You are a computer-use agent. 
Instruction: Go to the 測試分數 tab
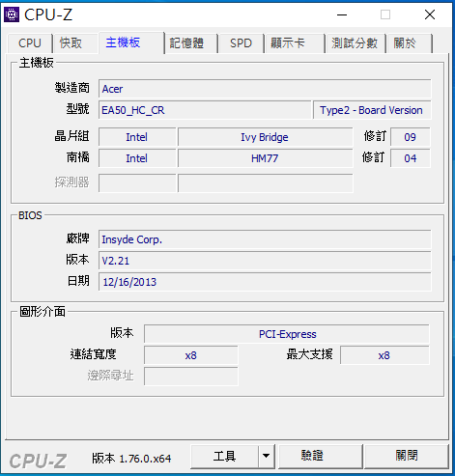click(355, 43)
